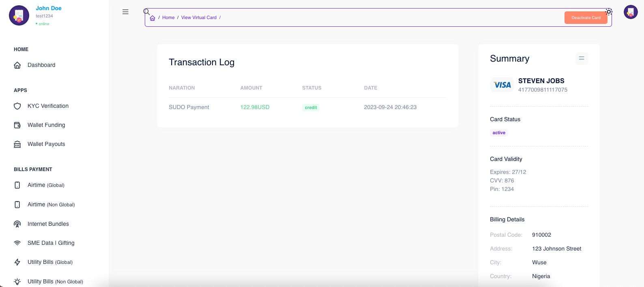Click the NARATION column header

[182, 88]
